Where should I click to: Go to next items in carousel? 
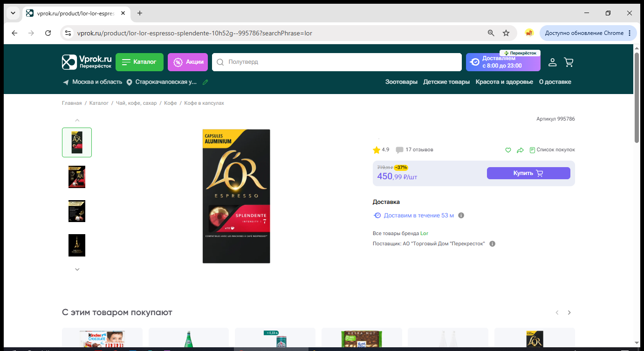569,313
